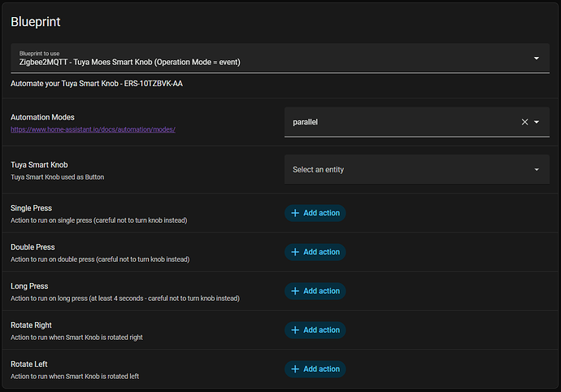Click the plus icon for Double Press

(x=295, y=252)
